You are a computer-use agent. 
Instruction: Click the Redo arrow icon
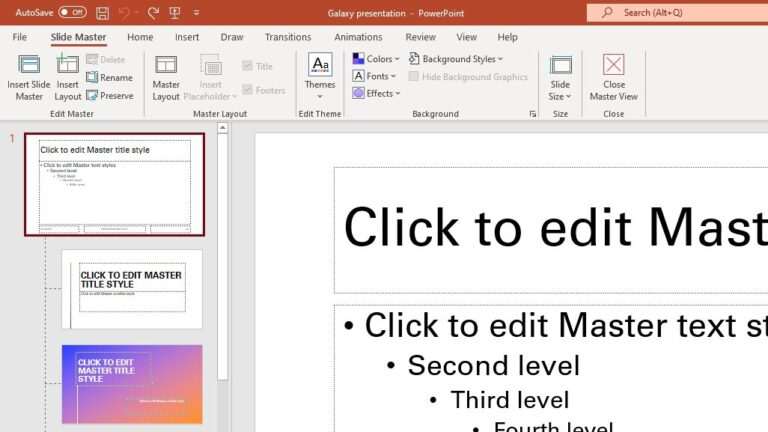point(153,13)
